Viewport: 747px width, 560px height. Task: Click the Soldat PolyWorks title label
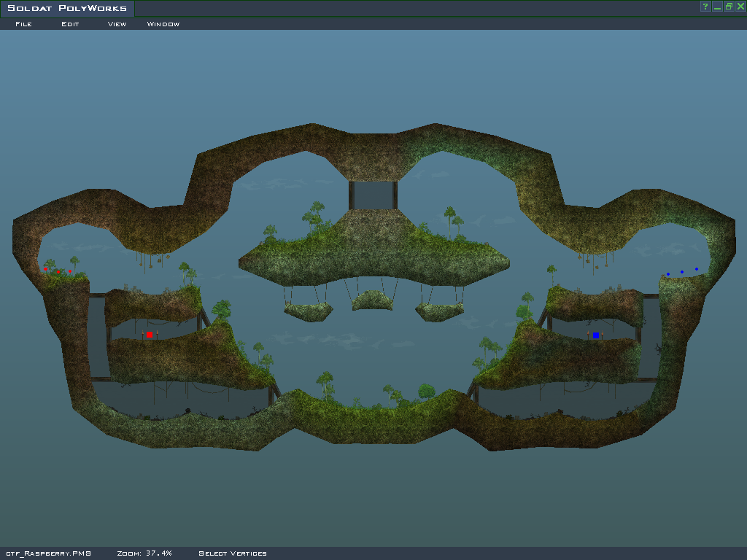[67, 9]
